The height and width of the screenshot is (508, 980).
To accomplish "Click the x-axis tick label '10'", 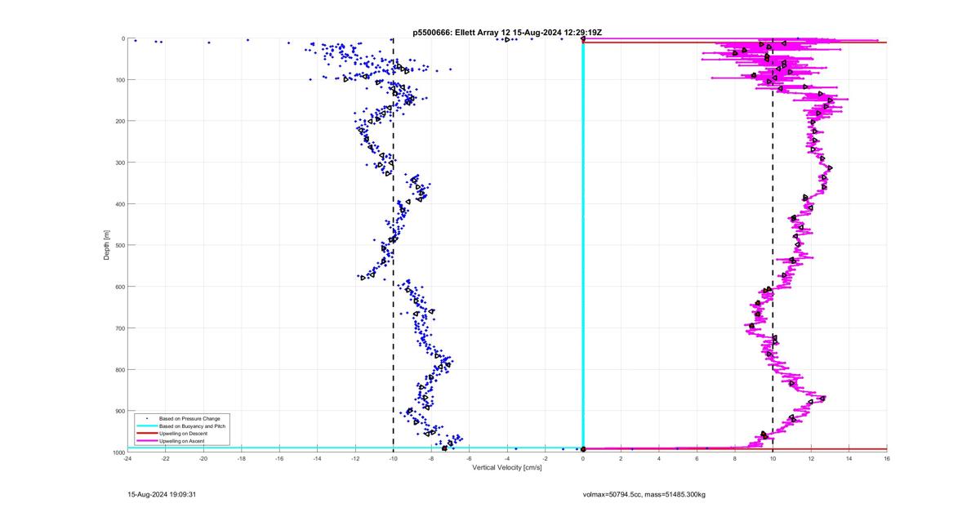I will 773,458.
